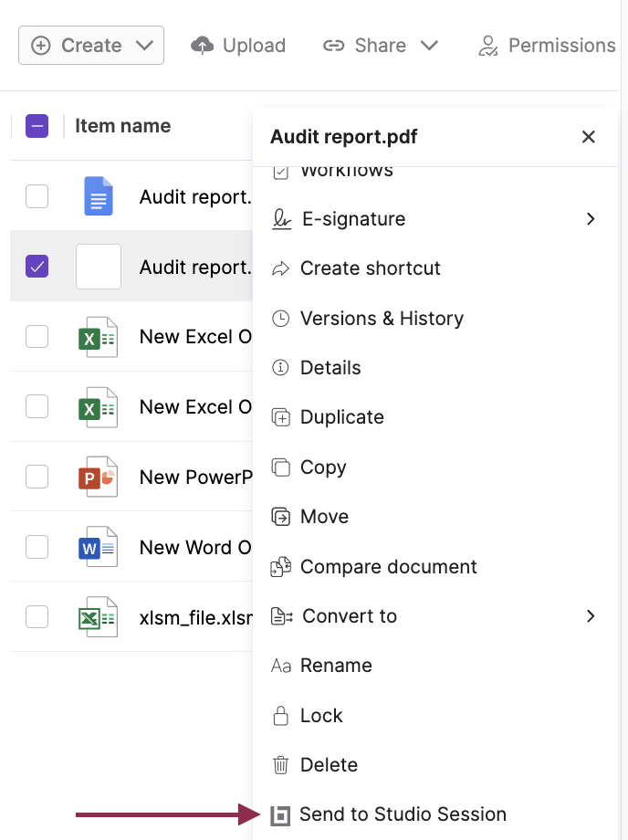Click the first New Excel file name
This screenshot has height=840, width=628.
click(x=195, y=337)
